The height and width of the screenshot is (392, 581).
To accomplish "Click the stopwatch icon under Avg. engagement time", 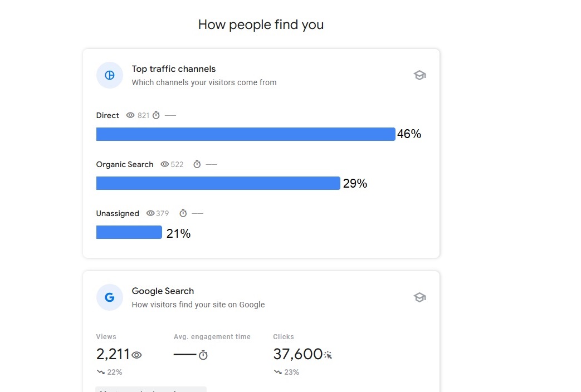I will pyautogui.click(x=203, y=355).
